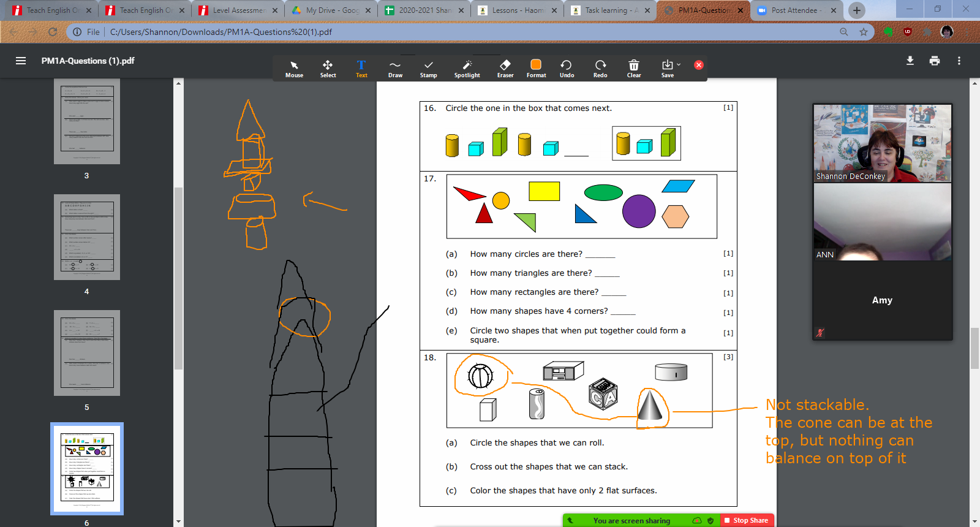This screenshot has height=527, width=980.
Task: Enable the Spotlight tool
Action: click(467, 69)
